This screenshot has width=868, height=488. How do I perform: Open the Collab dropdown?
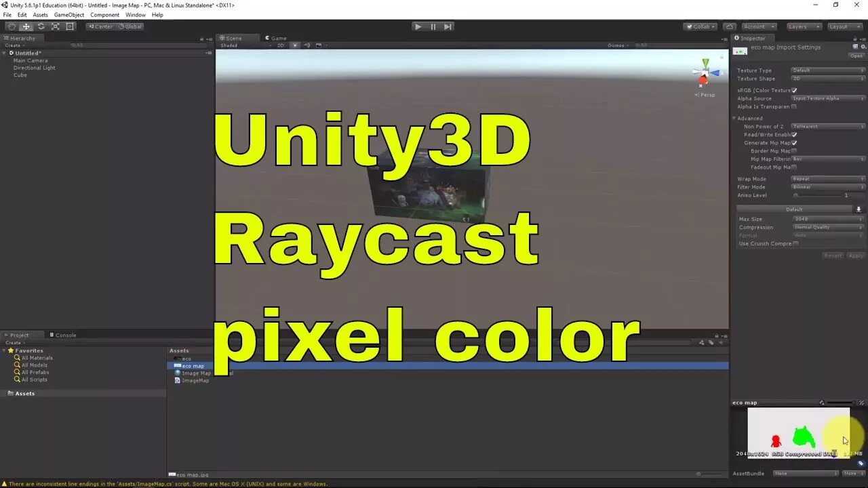tap(701, 26)
